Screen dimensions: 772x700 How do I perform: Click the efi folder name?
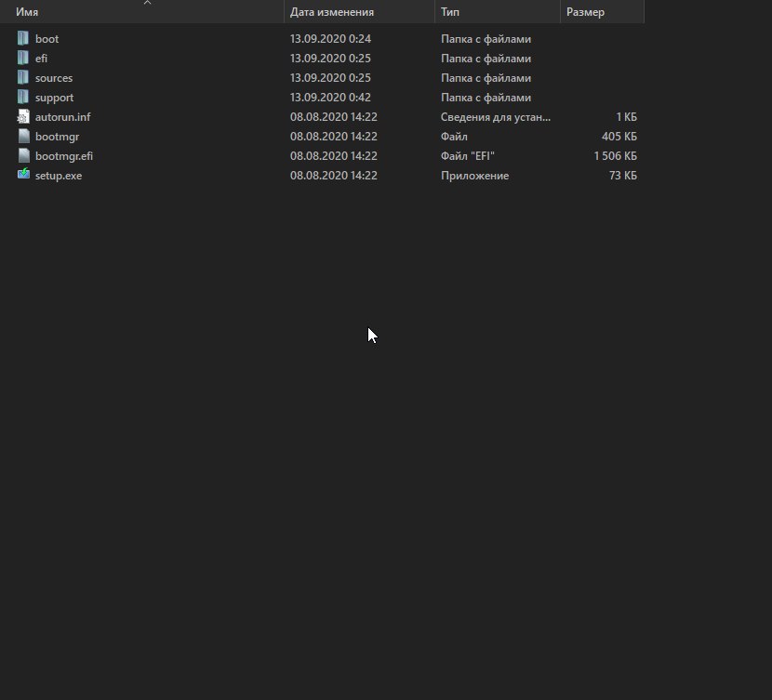point(41,59)
